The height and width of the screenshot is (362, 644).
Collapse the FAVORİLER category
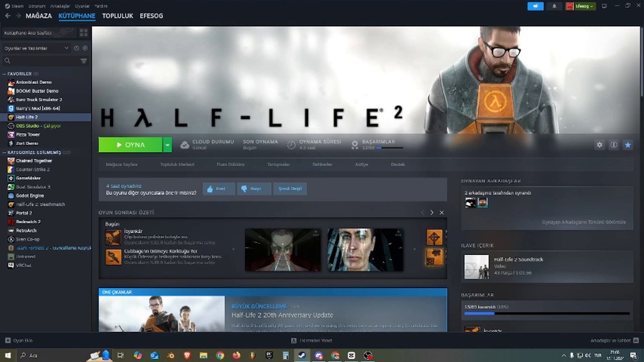coord(5,74)
